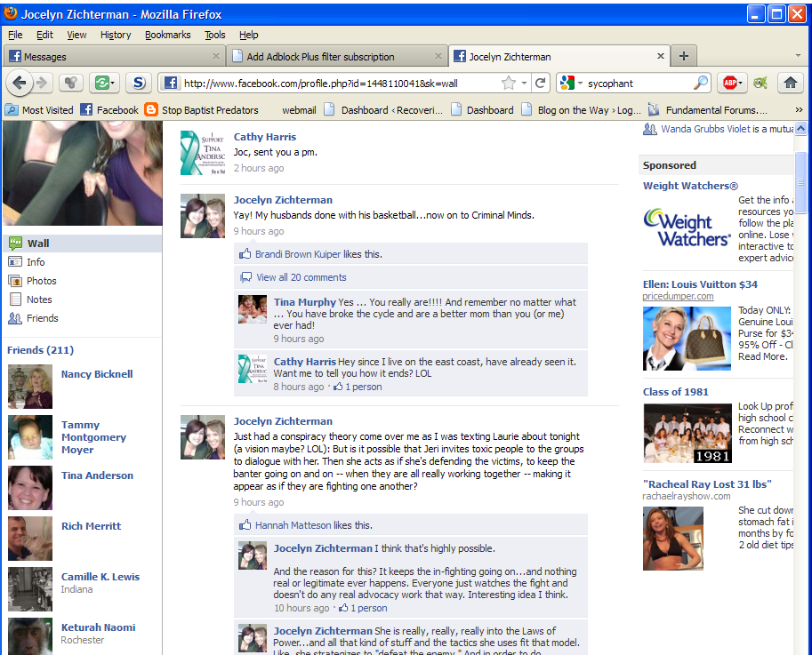Screen dimensions: 812x655
Task: Click thumbs-up icon beside Brandi Brown Kuiper
Action: click(x=245, y=254)
